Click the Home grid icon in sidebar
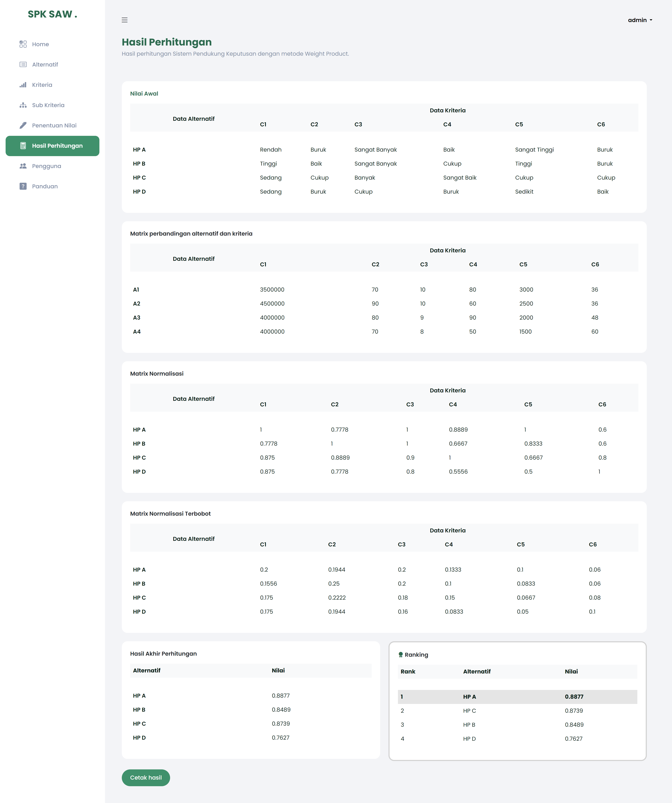Viewport: 672px width, 803px height. pyautogui.click(x=23, y=44)
